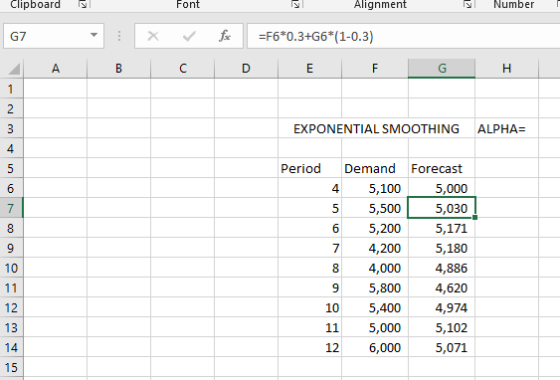The height and width of the screenshot is (380, 560).
Task: Click the Select All corner triangle
Action: coord(14,69)
